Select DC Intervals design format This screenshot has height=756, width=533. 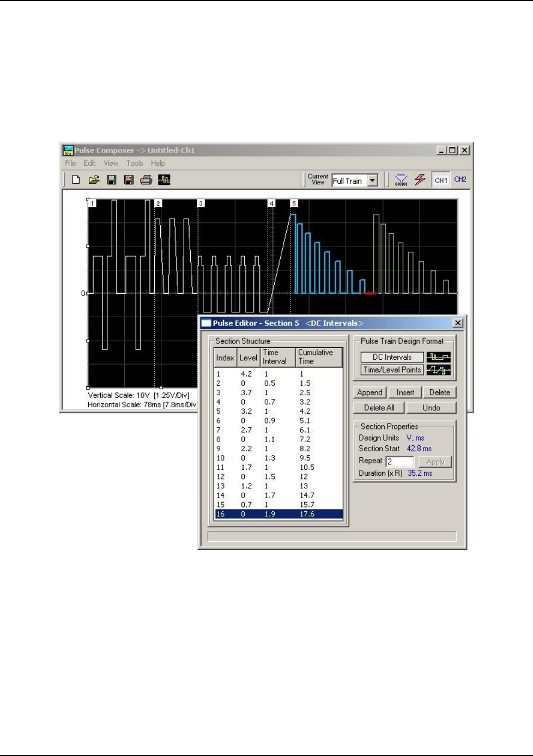[x=392, y=357]
